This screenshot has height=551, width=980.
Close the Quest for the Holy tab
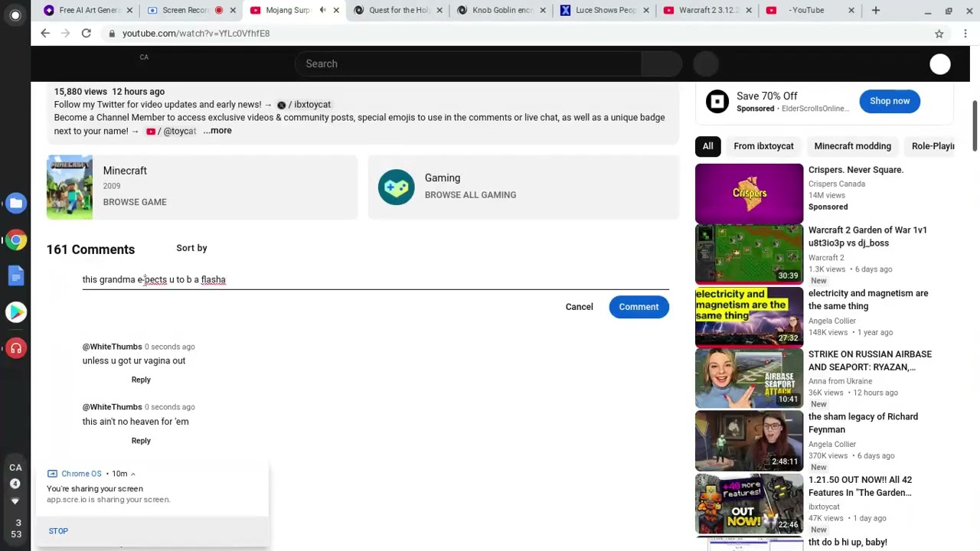[x=439, y=10]
